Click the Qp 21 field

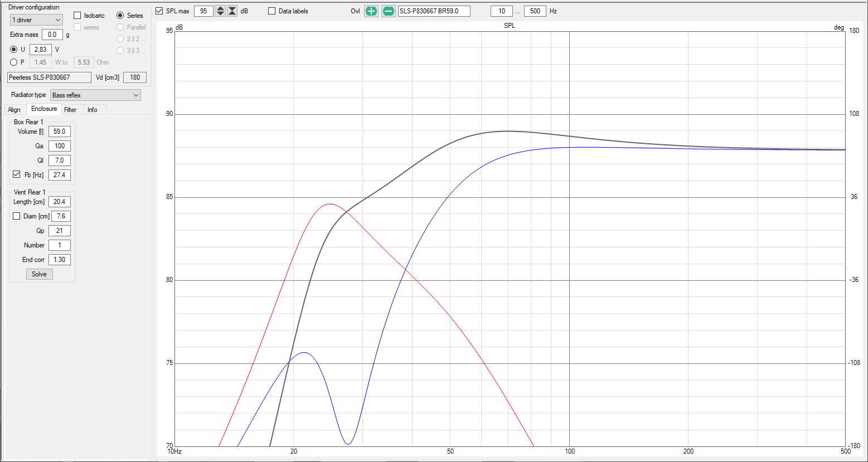(x=60, y=231)
